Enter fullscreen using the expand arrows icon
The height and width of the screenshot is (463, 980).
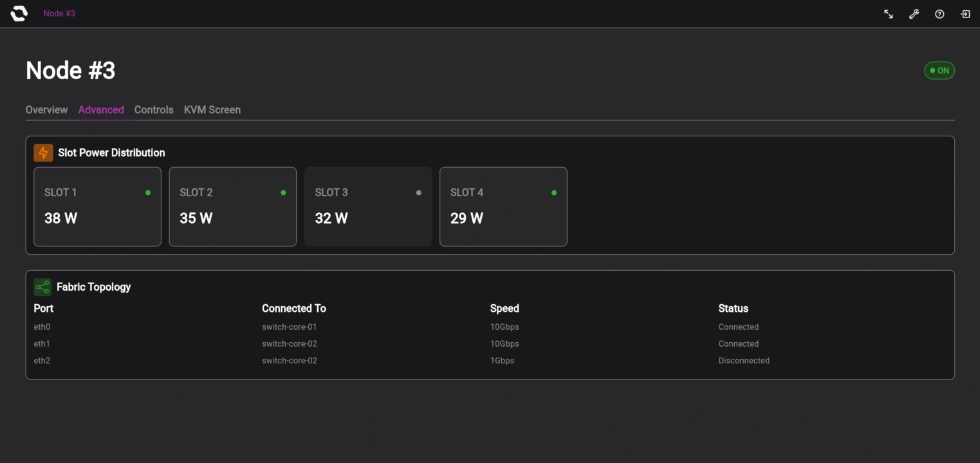coord(888,14)
